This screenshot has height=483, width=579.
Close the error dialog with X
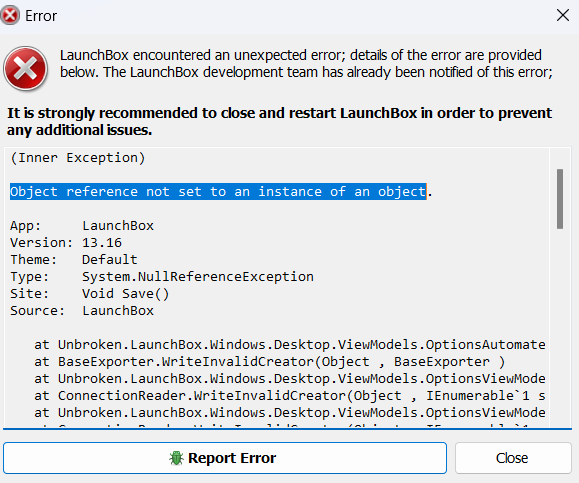click(563, 16)
